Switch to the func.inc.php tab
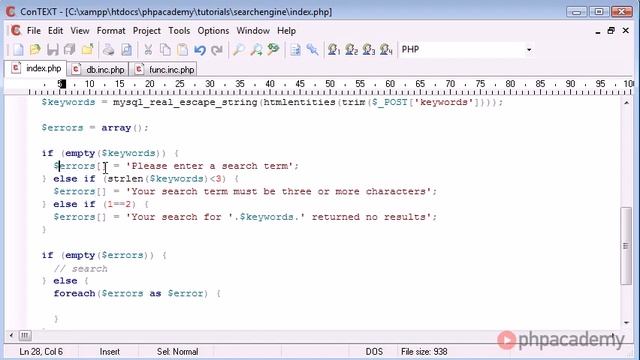 point(164,69)
